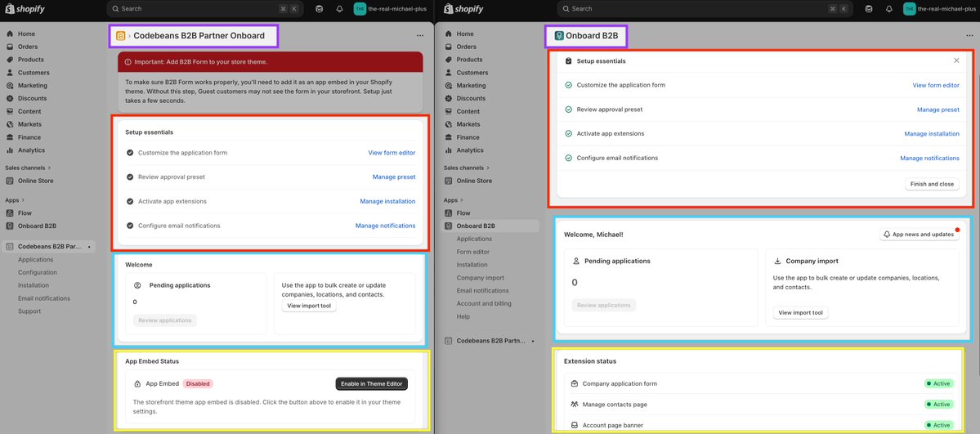Open Orders in the left window sidebar

(28, 47)
